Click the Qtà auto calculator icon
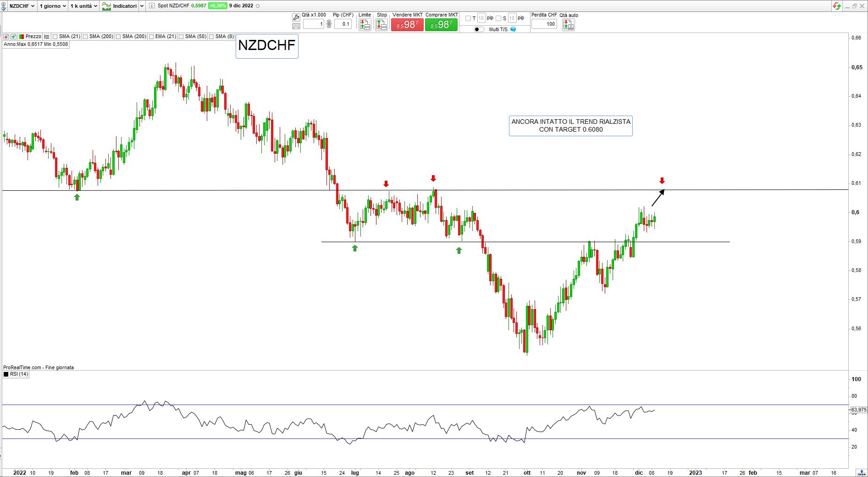Image resolution: width=868 pixels, height=477 pixels. (x=568, y=25)
